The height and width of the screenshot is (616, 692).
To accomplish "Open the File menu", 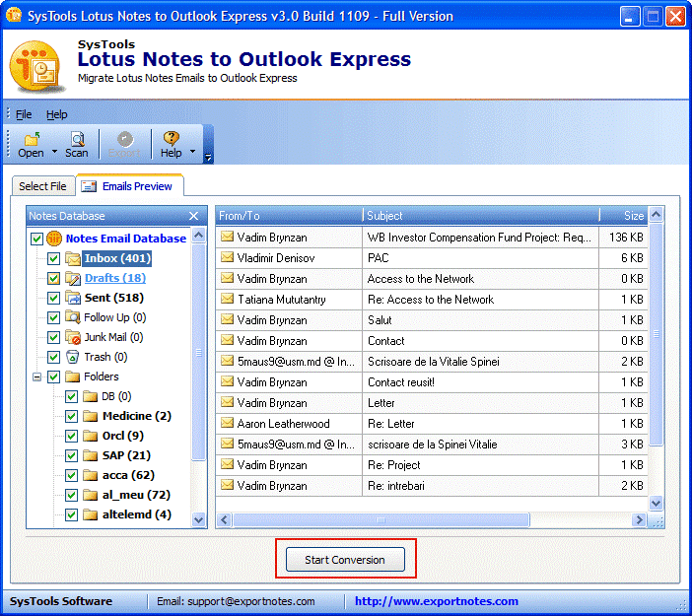I will pos(23,114).
